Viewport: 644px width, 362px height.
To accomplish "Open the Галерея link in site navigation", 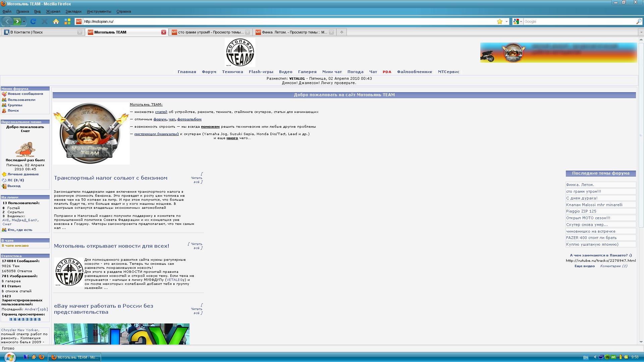I will tap(307, 72).
